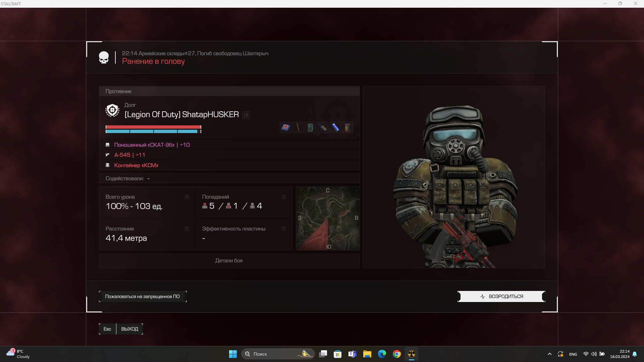Click the opponent character model preview
The width and height of the screenshot is (644, 362).
tap(454, 177)
